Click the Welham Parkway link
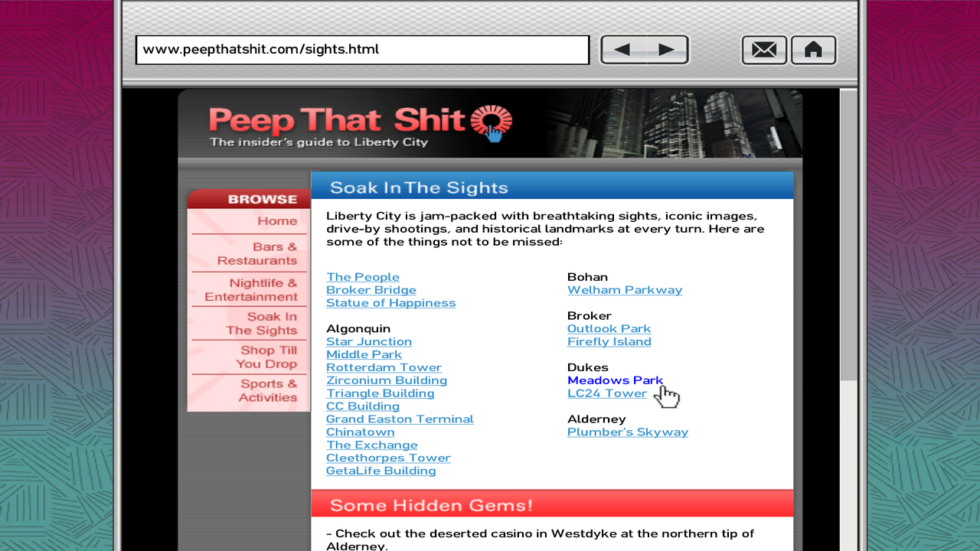Image resolution: width=980 pixels, height=551 pixels. [625, 290]
